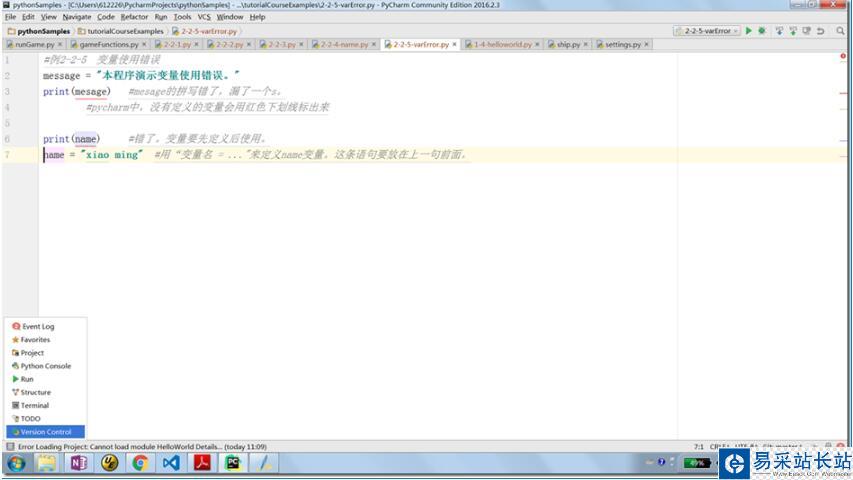Close the ship.py tab

pos(585,44)
